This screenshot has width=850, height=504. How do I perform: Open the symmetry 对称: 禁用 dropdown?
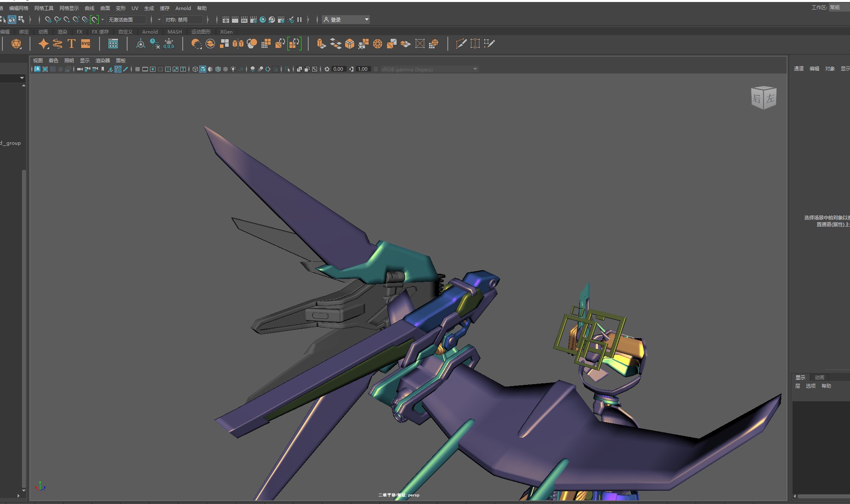(183, 20)
